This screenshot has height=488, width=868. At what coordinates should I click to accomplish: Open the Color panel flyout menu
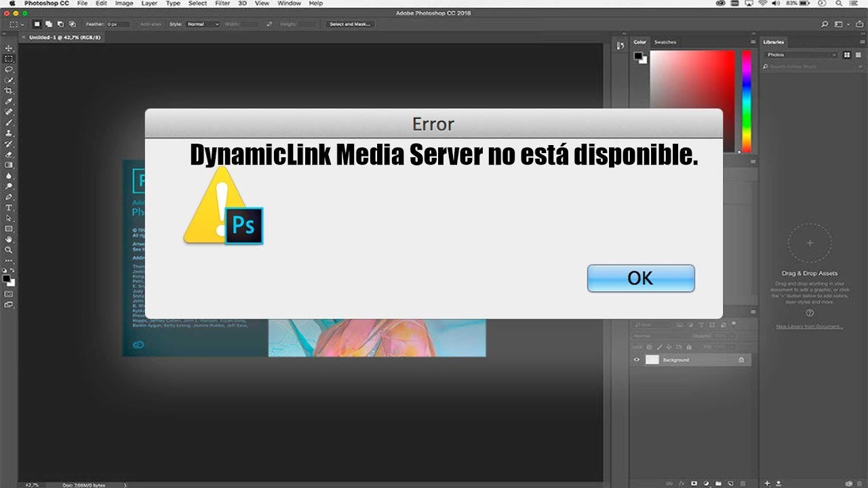[x=753, y=42]
